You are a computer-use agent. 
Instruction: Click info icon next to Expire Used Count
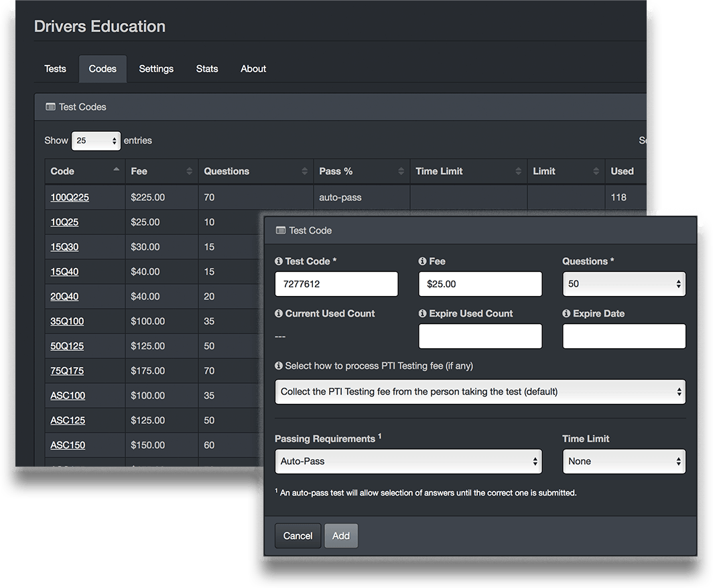422,313
